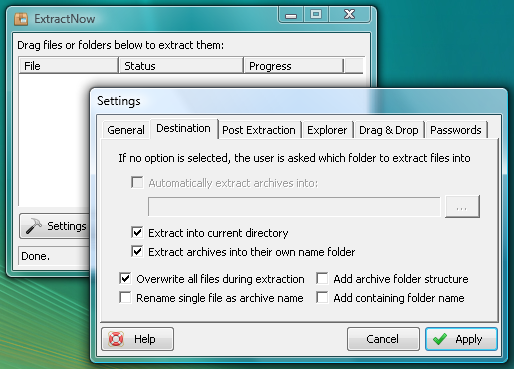Click the Progress column header in ExtractNow
This screenshot has height=369, width=514.
coord(294,66)
